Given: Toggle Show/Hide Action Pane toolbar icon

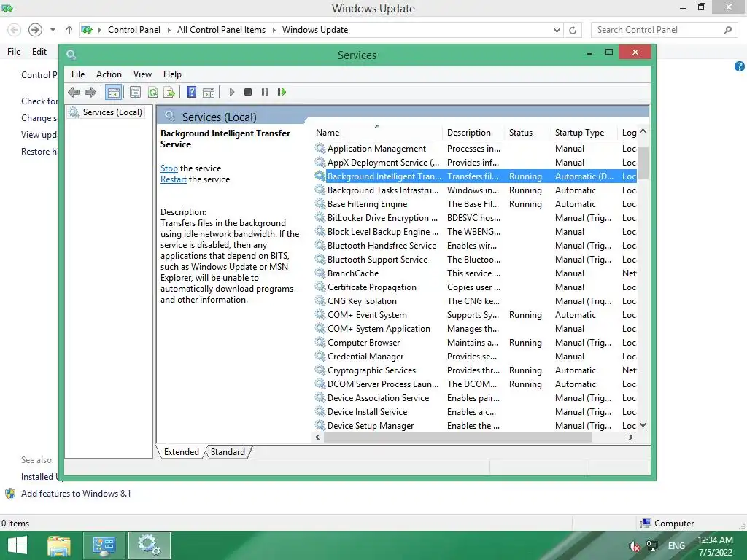Looking at the screenshot, I should tap(208, 92).
